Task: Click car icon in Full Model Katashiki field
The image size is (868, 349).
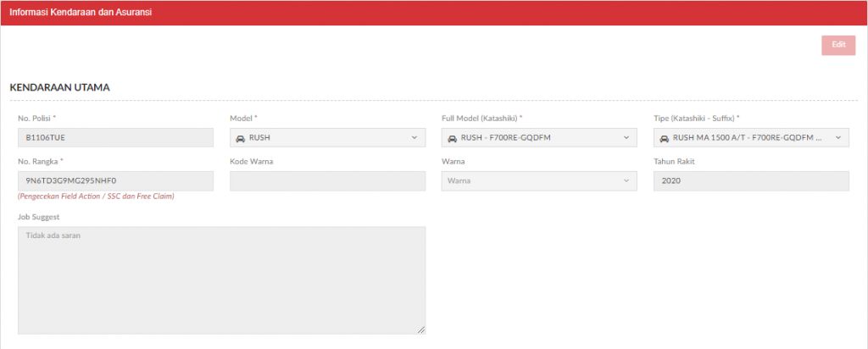Action: pyautogui.click(x=452, y=138)
